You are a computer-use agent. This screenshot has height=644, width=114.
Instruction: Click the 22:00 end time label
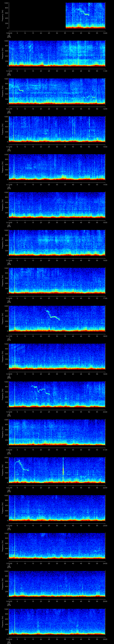coord(105,487)
